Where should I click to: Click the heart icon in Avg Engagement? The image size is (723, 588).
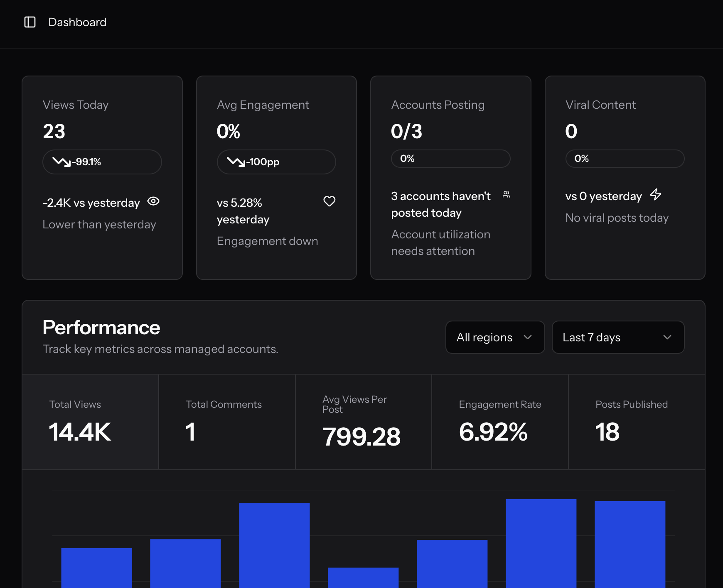329,201
